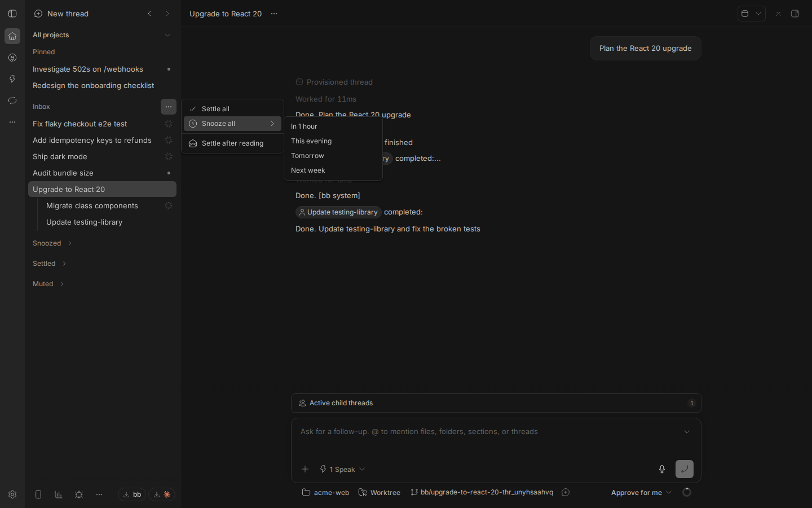The height and width of the screenshot is (508, 812).
Task: Expand the Muted section
Action: [48, 284]
